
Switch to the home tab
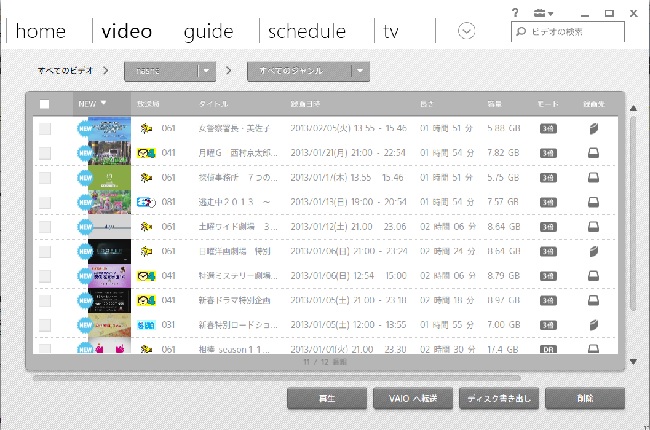click(41, 32)
